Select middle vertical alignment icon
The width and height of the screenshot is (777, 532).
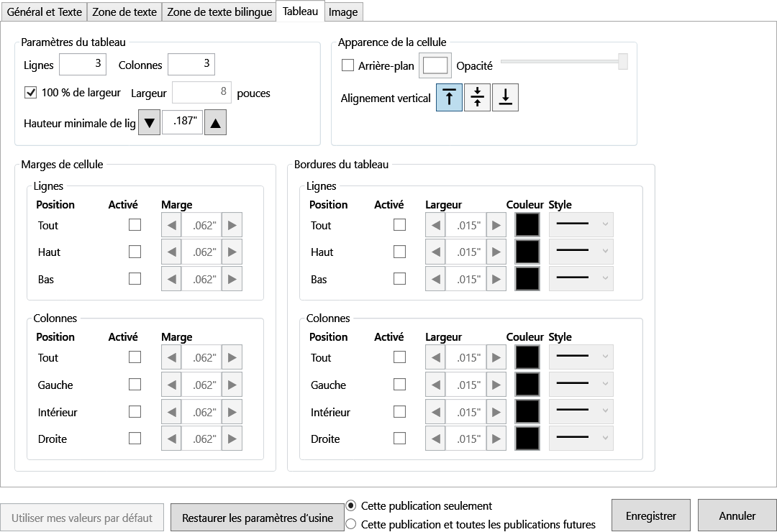(477, 98)
